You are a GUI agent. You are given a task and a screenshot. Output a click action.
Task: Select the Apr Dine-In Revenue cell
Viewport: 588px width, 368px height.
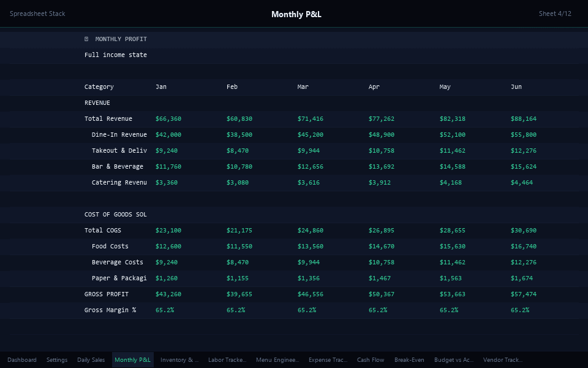tap(381, 135)
